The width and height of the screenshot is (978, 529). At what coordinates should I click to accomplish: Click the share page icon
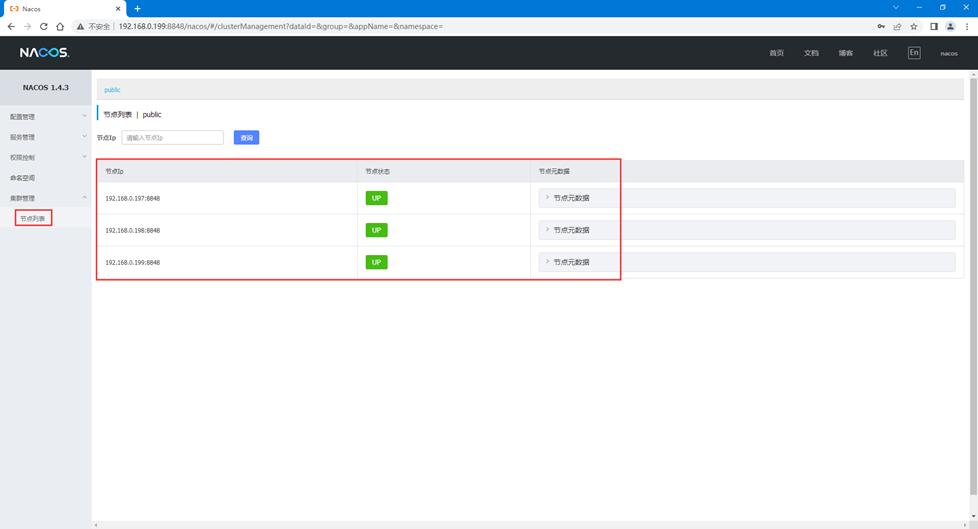(898, 26)
